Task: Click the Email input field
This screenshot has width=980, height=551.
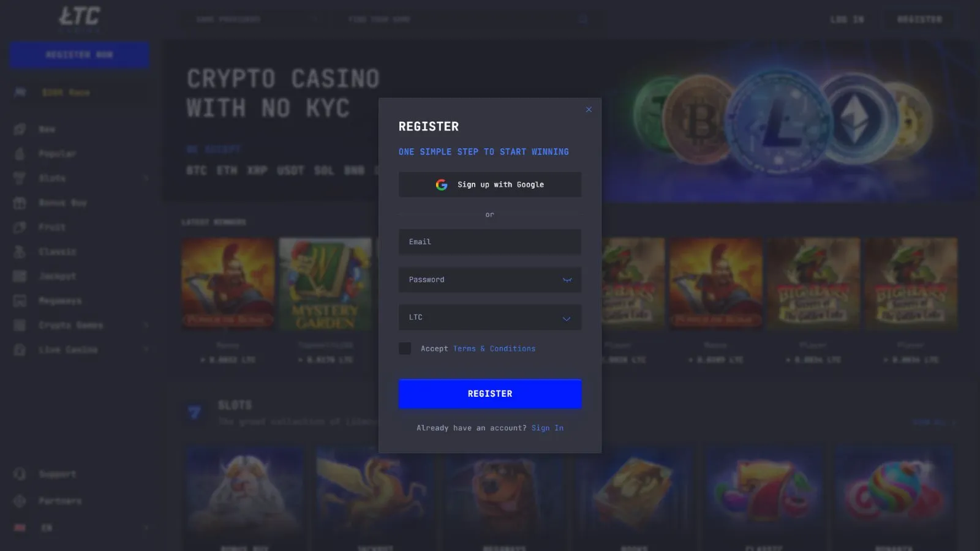Action: (490, 242)
